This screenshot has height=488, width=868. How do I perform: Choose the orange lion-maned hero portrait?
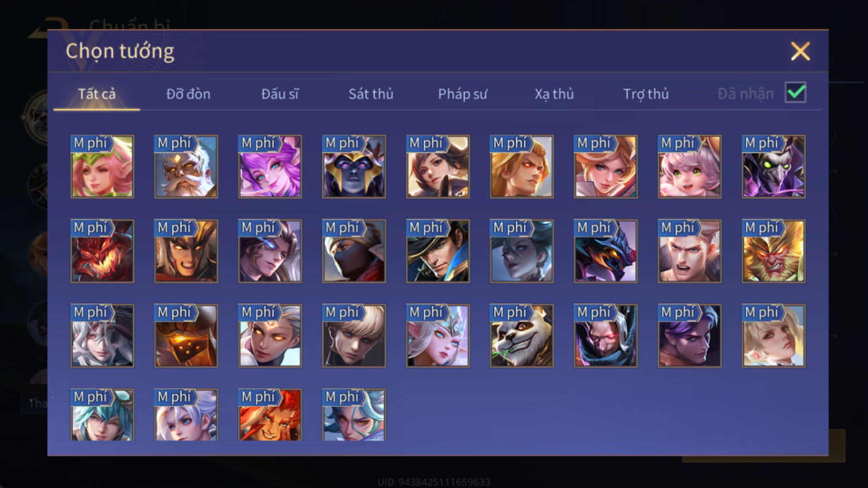(x=270, y=415)
